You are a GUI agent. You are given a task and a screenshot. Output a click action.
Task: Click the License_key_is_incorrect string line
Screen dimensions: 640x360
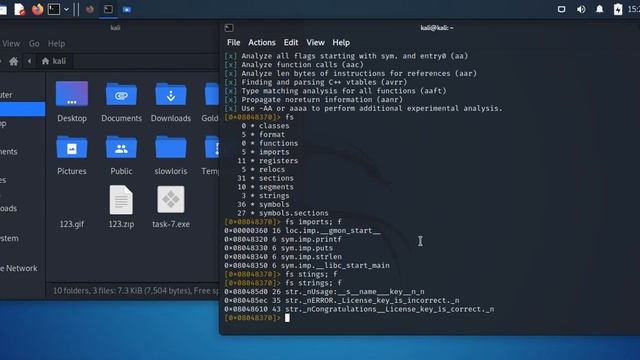click(x=341, y=300)
